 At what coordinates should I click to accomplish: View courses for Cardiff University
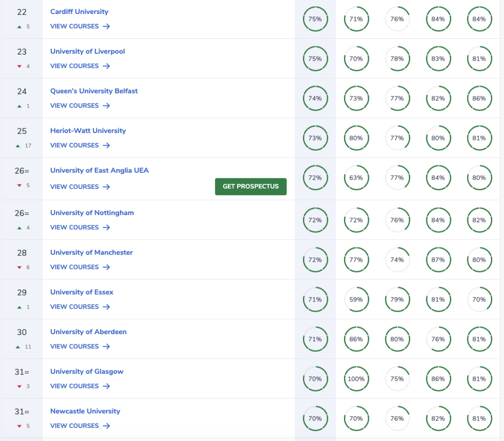point(80,26)
